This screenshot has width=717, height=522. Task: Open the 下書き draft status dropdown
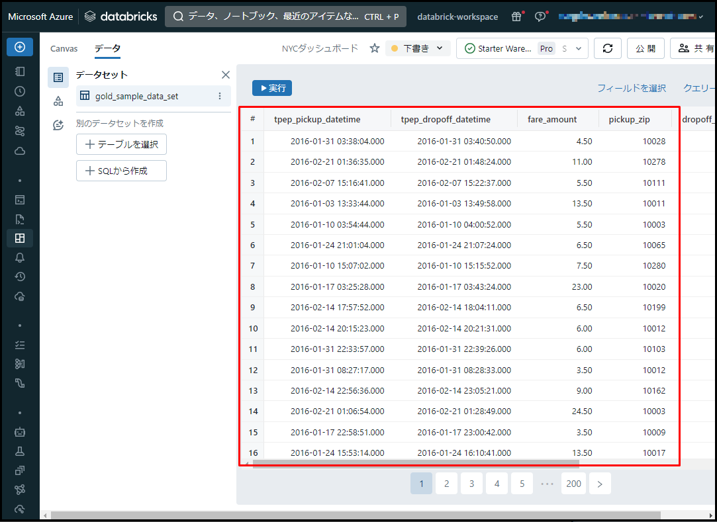point(418,48)
